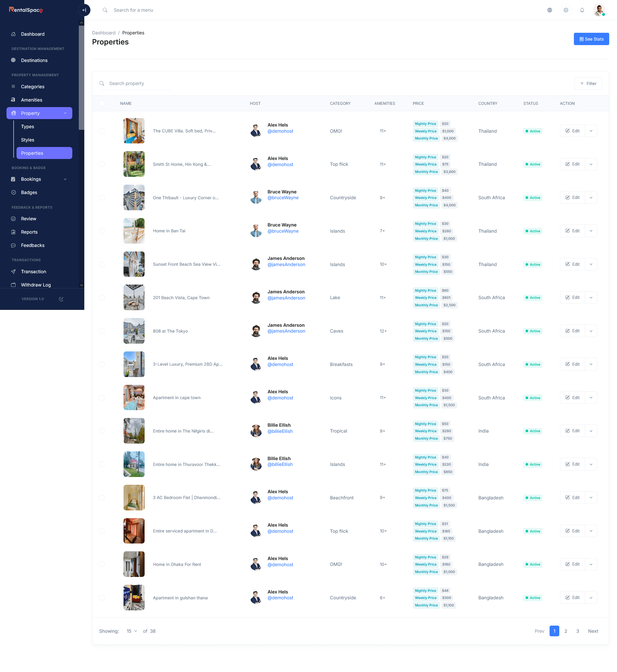Check the box for 808 at The Tokyo
This screenshot has width=617, height=672.
tap(102, 331)
